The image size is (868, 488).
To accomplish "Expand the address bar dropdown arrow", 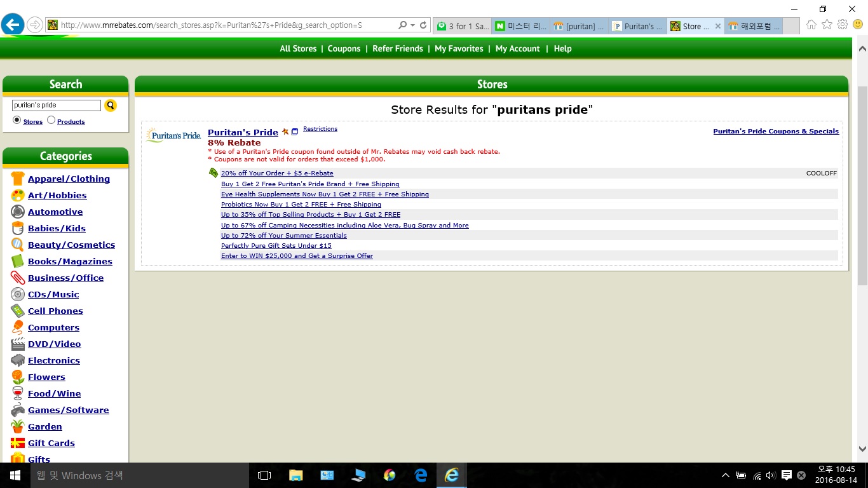I will pyautogui.click(x=414, y=25).
